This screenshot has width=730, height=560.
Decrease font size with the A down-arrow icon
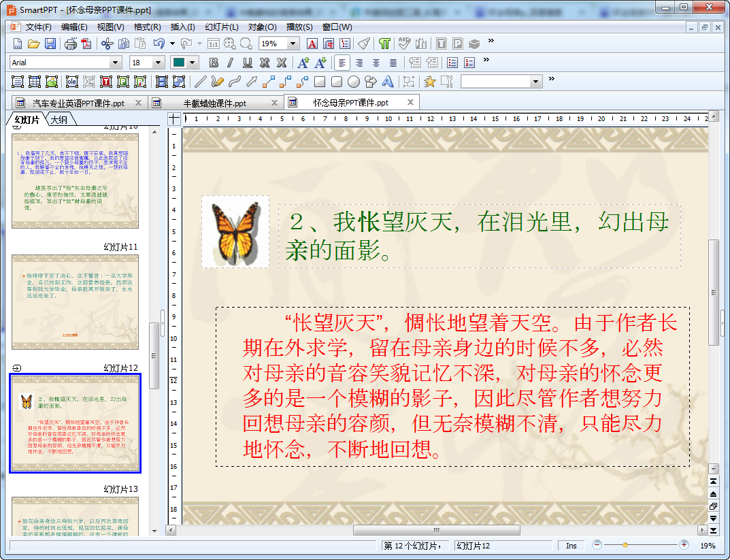tap(320, 63)
